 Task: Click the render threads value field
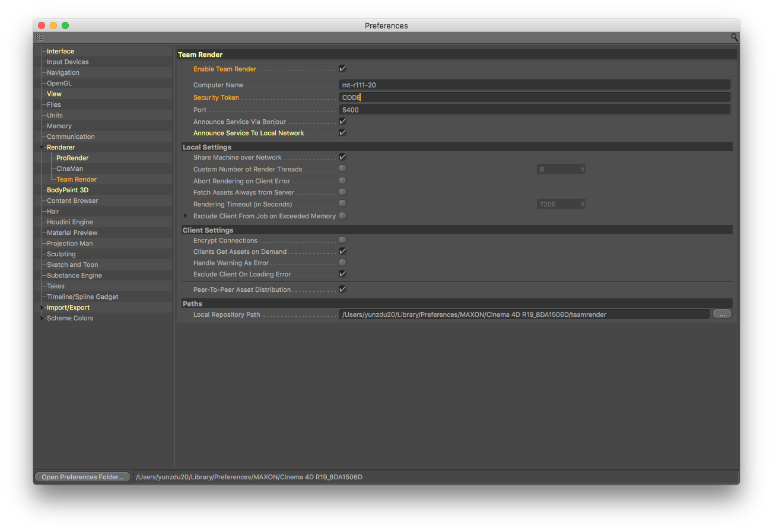tap(558, 169)
